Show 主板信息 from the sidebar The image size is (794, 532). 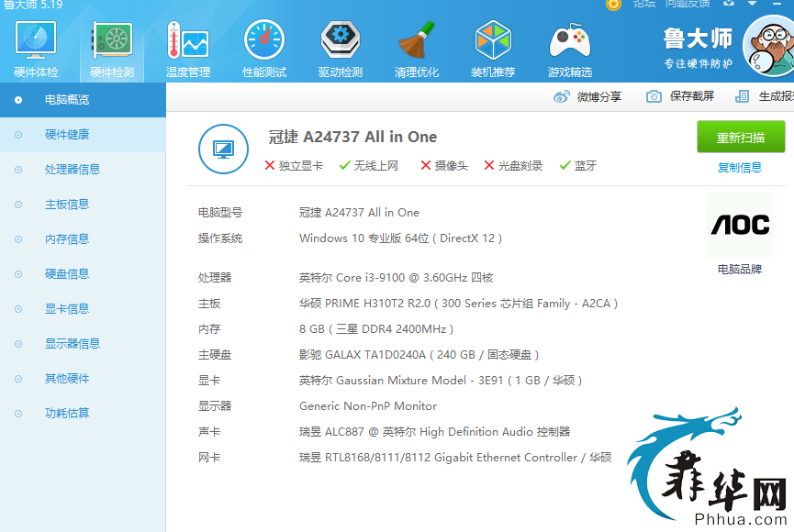83,205
